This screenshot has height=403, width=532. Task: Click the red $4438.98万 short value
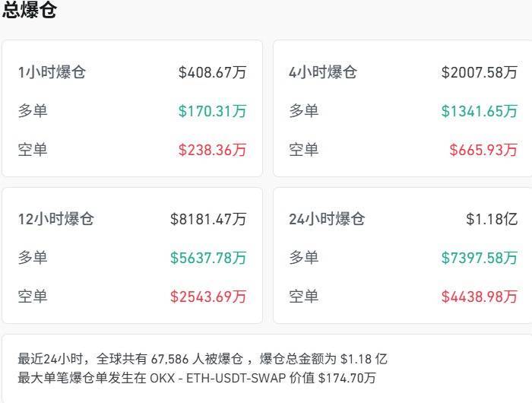479,297
